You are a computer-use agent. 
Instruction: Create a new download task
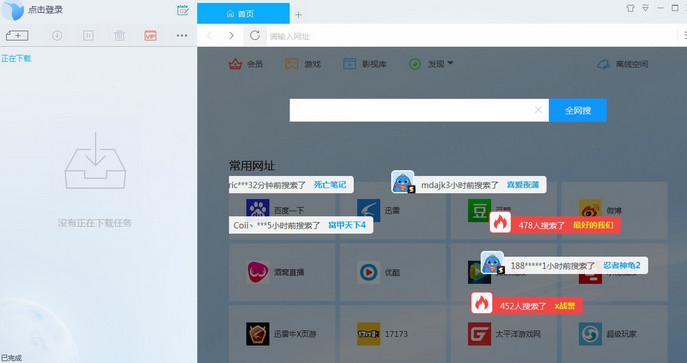pyautogui.click(x=17, y=35)
